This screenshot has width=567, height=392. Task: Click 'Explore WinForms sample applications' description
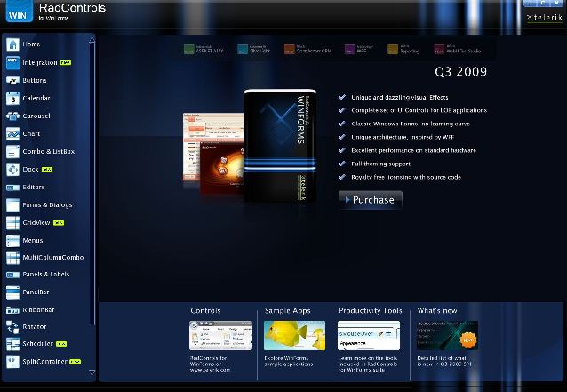point(288,361)
